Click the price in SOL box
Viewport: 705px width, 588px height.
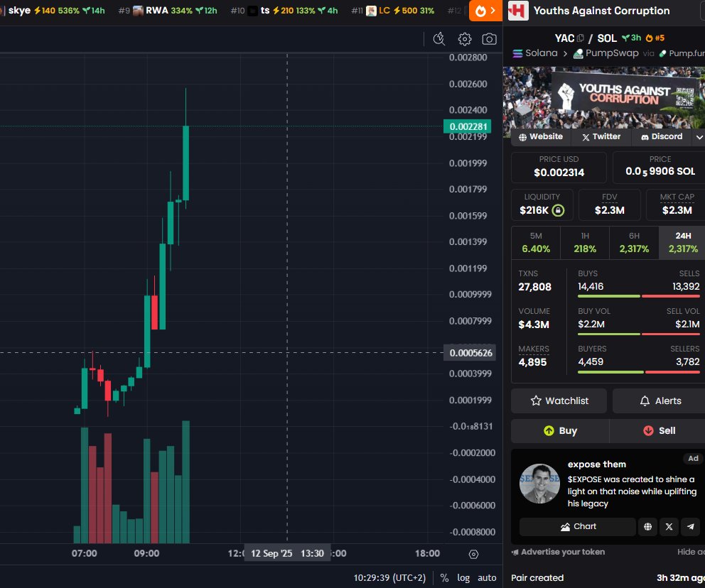point(659,168)
